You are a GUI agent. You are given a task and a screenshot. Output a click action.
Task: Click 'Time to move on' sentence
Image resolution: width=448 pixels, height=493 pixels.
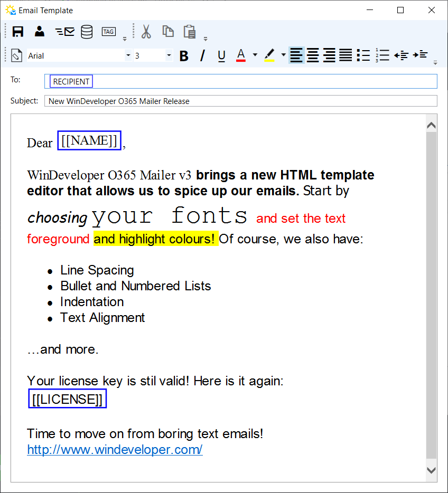[x=145, y=434]
